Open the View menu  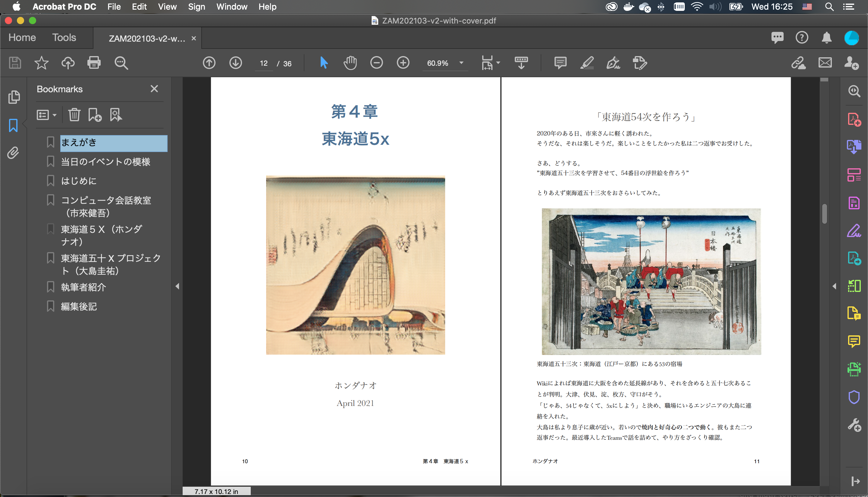point(167,7)
